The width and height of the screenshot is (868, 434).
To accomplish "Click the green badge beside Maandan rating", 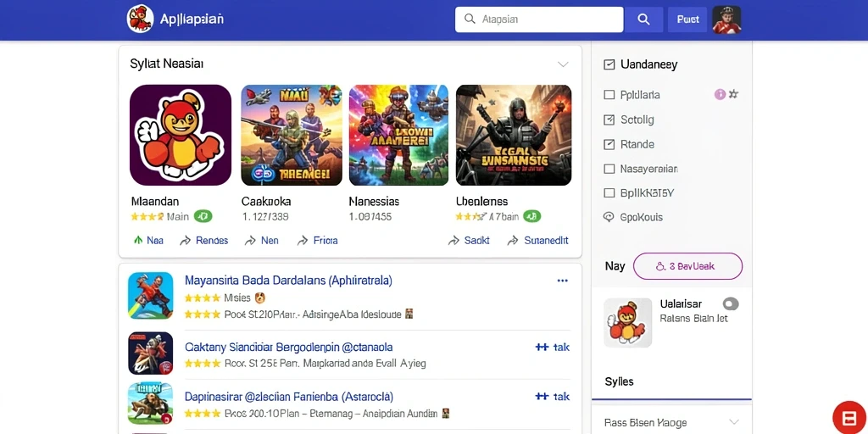I will pos(203,216).
